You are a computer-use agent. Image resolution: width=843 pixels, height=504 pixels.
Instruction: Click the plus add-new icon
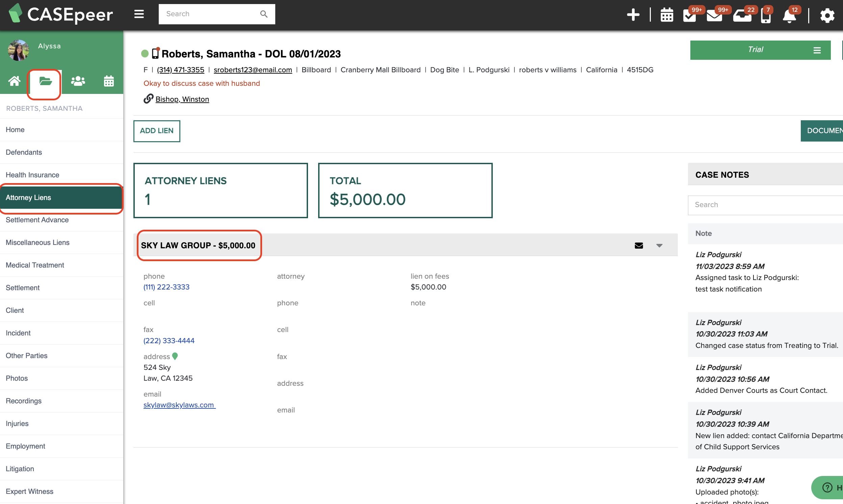[633, 15]
